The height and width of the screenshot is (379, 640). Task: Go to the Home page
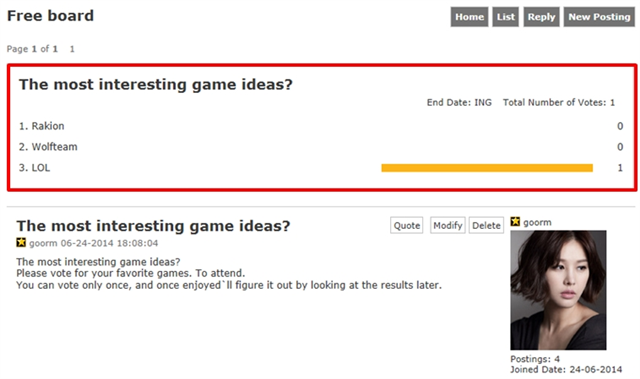469,17
